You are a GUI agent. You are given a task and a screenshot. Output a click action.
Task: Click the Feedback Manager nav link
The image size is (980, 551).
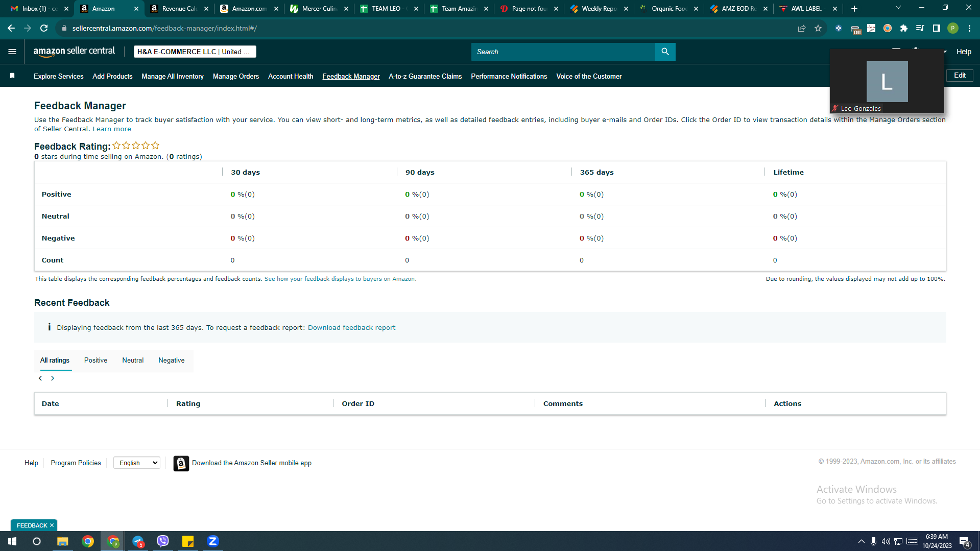click(351, 77)
